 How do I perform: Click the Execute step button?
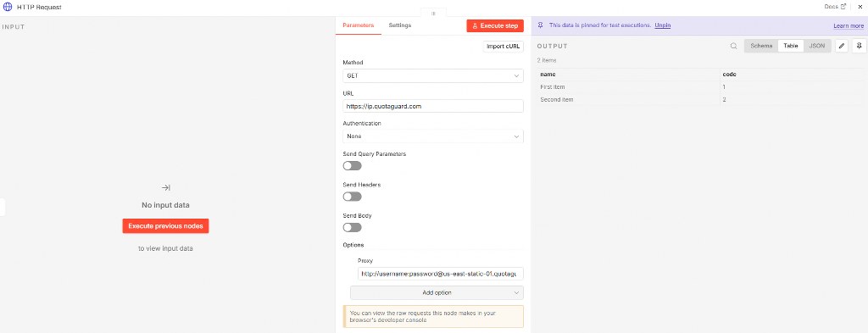(495, 26)
